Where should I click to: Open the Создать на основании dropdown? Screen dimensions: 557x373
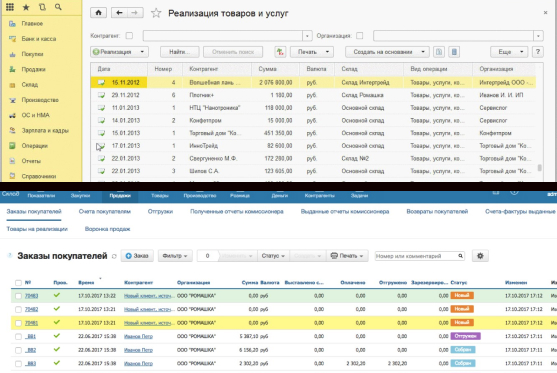point(387,52)
